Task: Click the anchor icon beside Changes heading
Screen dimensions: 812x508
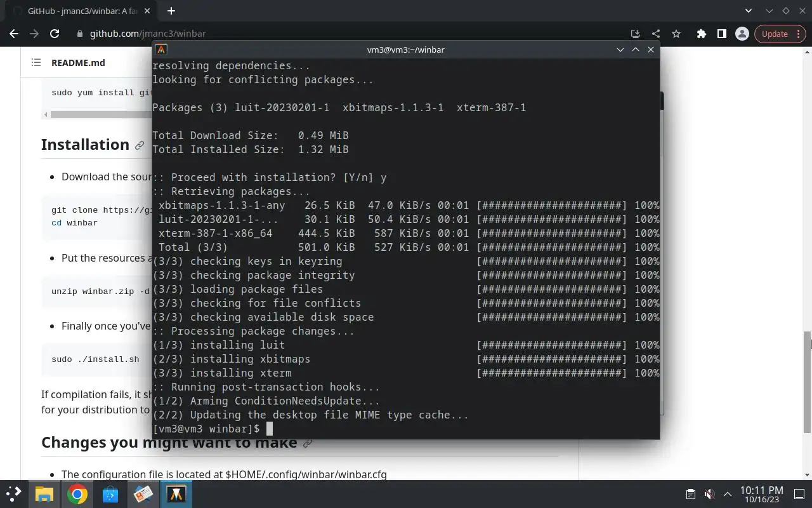Action: coord(308,443)
